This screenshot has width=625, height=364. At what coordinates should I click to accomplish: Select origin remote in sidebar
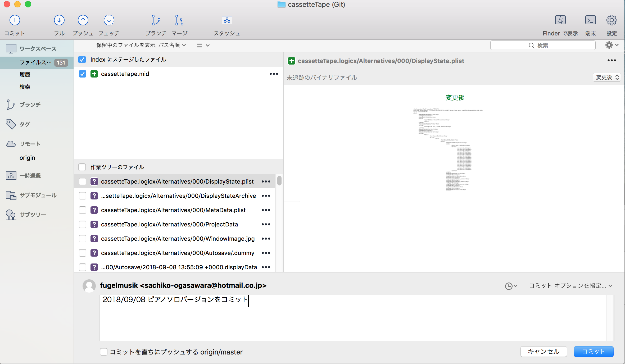pos(27,158)
